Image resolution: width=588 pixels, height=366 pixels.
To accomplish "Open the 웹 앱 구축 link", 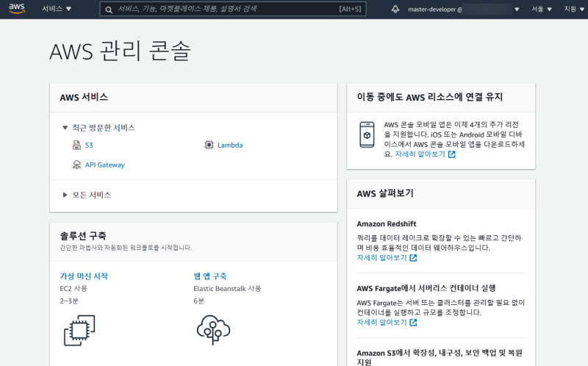I will [x=212, y=276].
